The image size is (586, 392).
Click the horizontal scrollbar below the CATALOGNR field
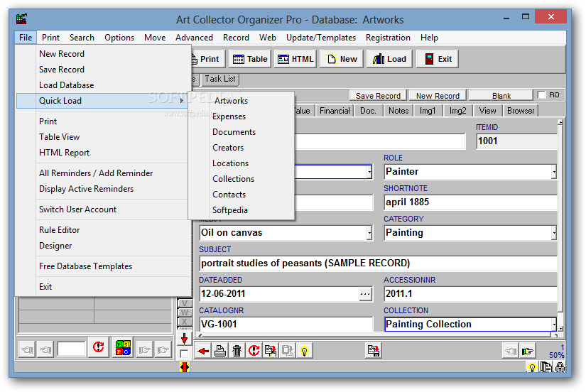click(377, 334)
